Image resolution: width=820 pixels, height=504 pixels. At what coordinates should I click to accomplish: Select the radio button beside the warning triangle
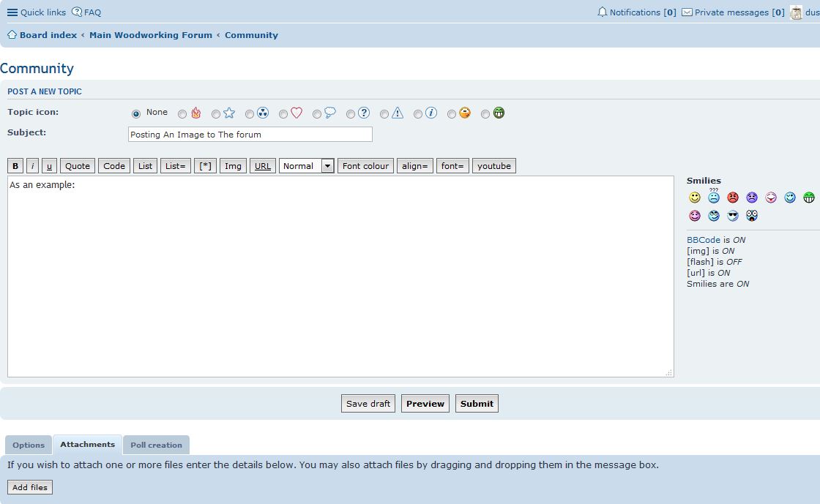pos(384,114)
